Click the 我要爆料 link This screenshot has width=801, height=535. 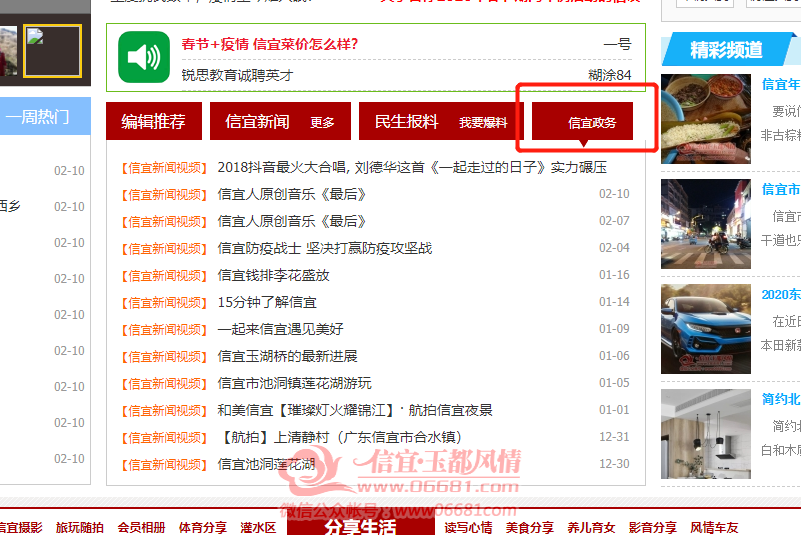click(483, 123)
